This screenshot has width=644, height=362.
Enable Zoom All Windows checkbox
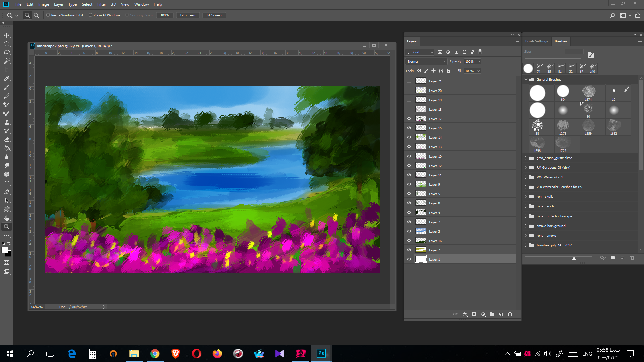point(90,15)
